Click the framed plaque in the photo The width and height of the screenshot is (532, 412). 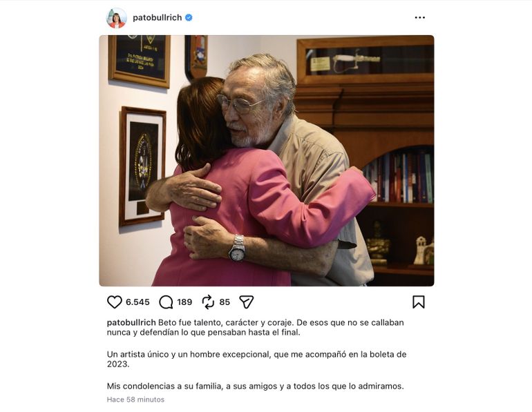coord(140,60)
